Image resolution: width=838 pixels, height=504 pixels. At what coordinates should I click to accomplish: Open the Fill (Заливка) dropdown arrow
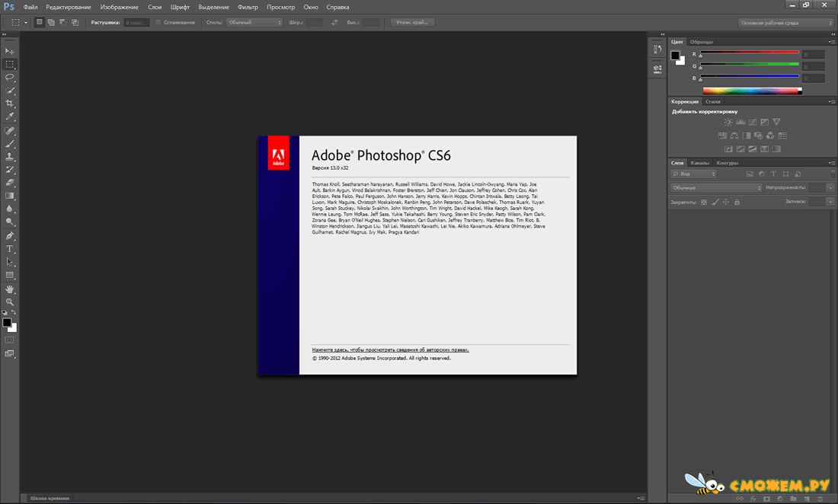pos(830,202)
